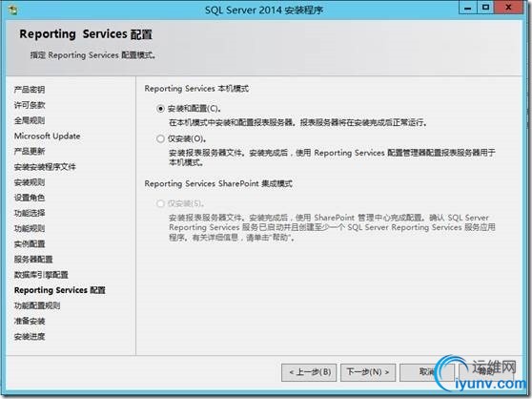This screenshot has width=532, height=399.
Task: Click the 数据库引擎配置 sidebar entry
Action: 41,275
